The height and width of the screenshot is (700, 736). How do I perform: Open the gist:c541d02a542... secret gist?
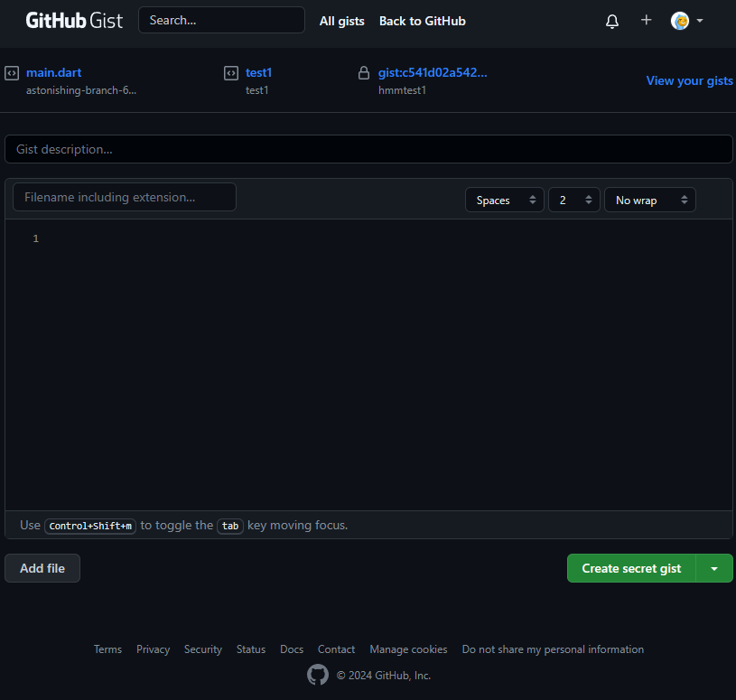tap(433, 73)
